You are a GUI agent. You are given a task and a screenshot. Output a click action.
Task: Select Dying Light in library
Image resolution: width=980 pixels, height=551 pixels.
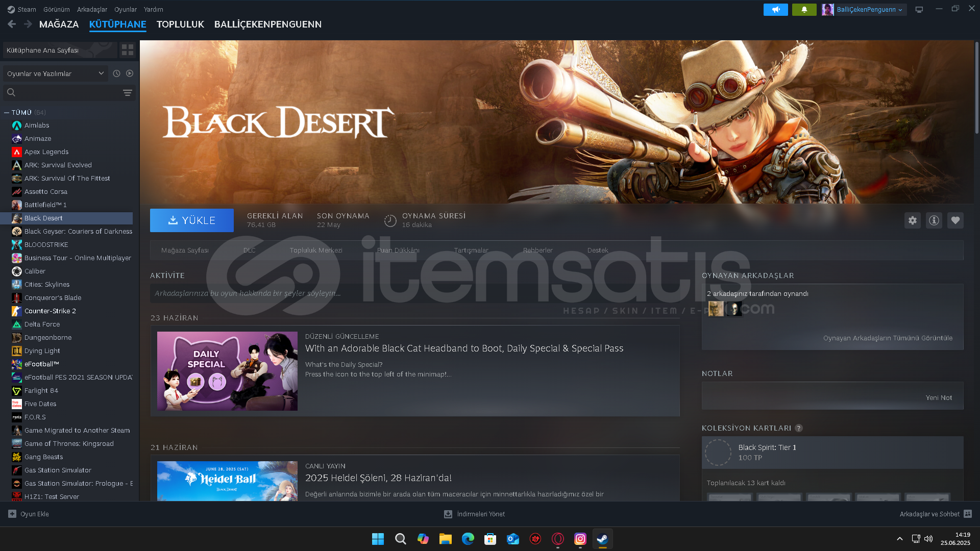[x=66, y=350]
